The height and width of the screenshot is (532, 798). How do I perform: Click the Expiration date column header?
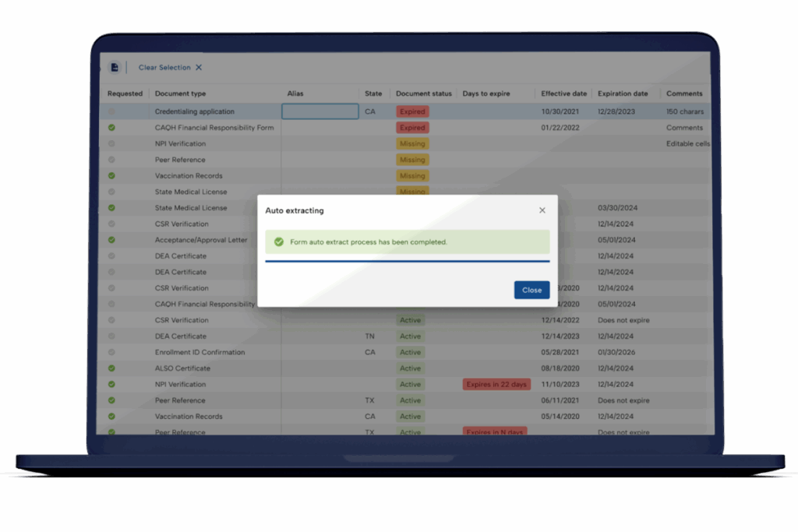(623, 93)
